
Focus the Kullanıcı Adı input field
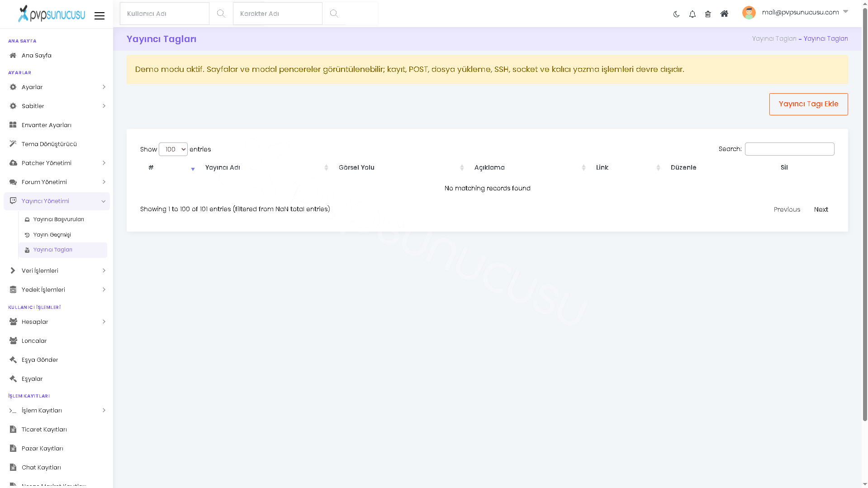(165, 14)
